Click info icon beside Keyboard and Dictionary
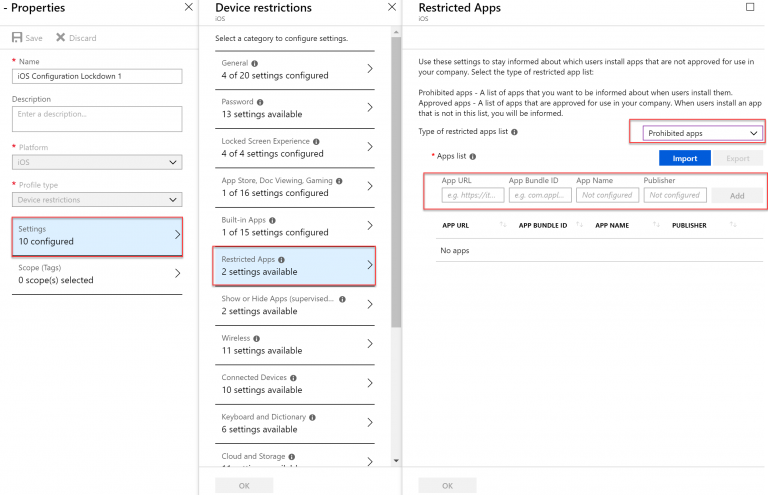The height and width of the screenshot is (495, 768). pos(312,418)
